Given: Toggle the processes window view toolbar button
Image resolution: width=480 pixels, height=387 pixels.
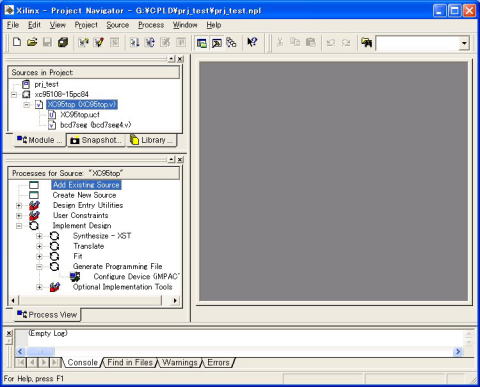Looking at the screenshot, I should coord(217,43).
